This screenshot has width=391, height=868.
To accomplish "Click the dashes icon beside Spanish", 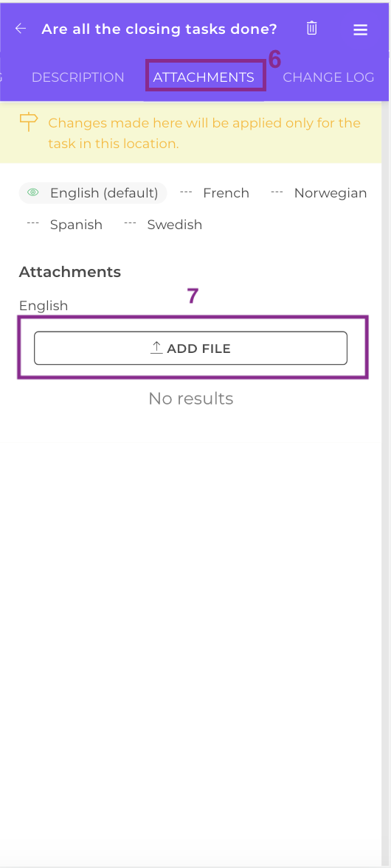I will 33,224.
